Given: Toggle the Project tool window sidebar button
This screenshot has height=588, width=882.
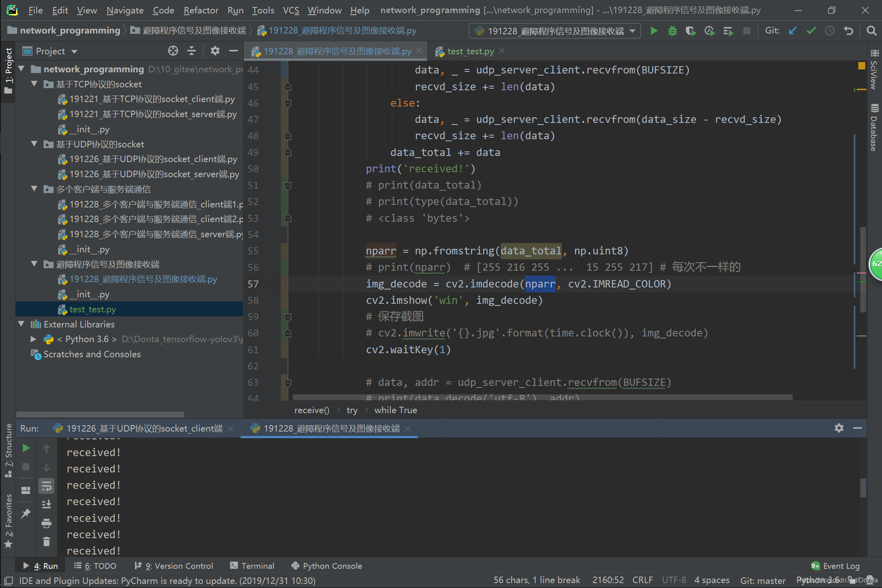Looking at the screenshot, I should (x=8, y=69).
